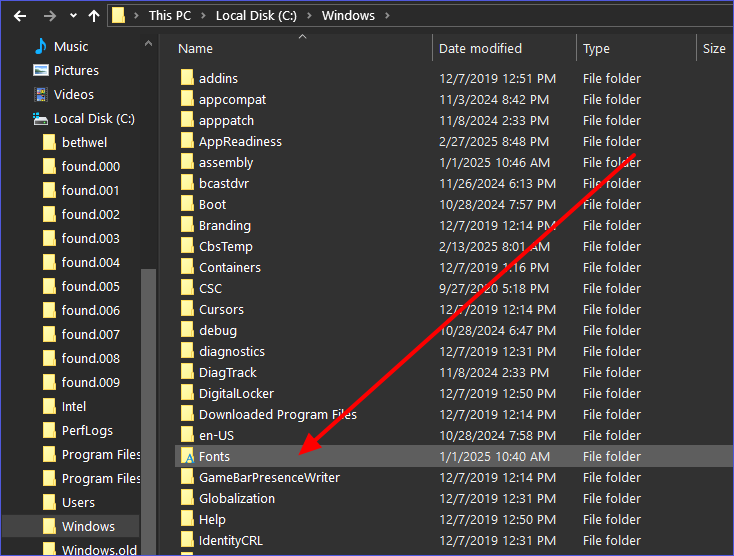Viewport: 734px width, 556px height.
Task: Click the navigation pane scrollbar thumb
Action: pyautogui.click(x=148, y=412)
